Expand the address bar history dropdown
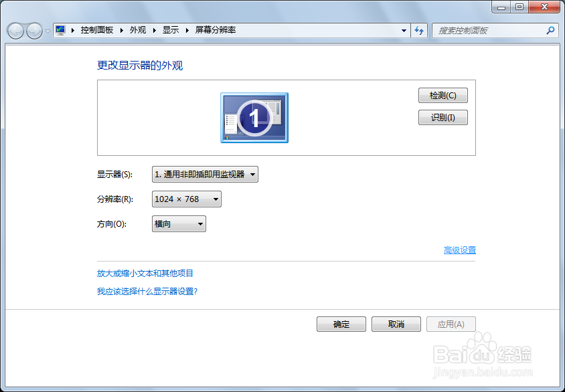Image resolution: width=565 pixels, height=392 pixels. [x=404, y=31]
